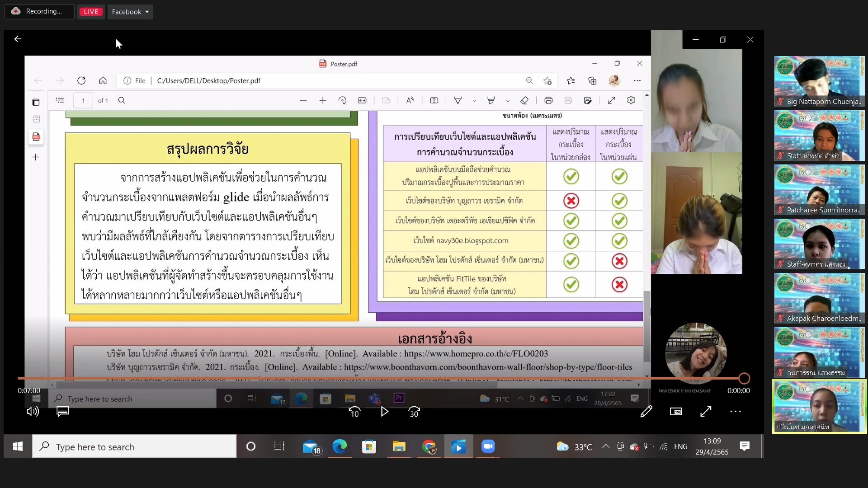Play the recorded video
The height and width of the screenshot is (488, 868).
(384, 412)
